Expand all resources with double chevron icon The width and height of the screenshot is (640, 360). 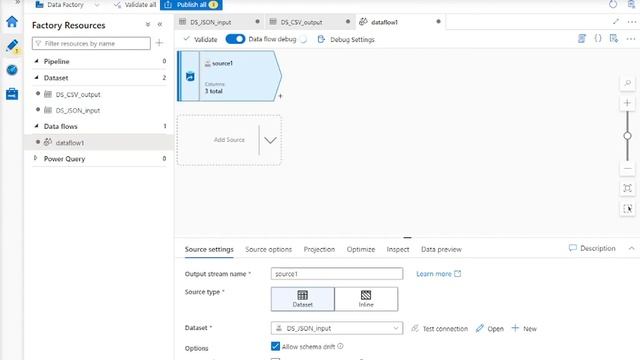tap(148, 25)
